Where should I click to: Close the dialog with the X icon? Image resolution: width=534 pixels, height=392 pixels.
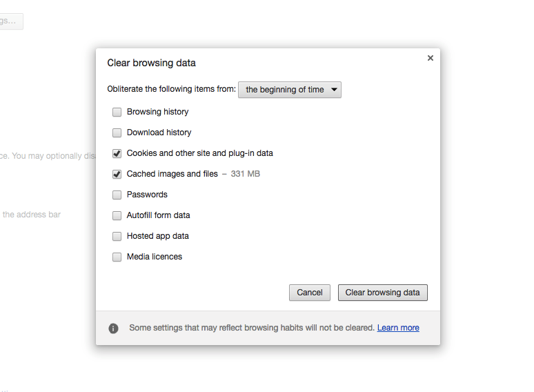tap(430, 58)
